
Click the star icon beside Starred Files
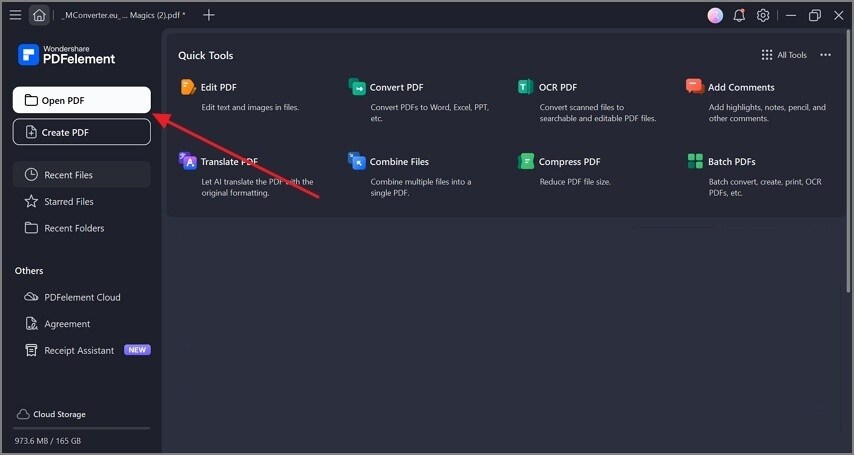point(31,201)
